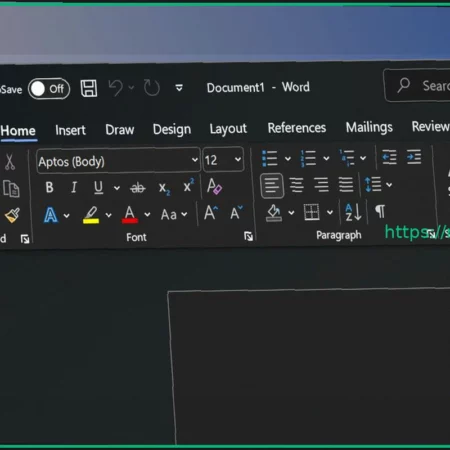
Task: Open the Text Effects dropdown arrow
Action: click(67, 216)
